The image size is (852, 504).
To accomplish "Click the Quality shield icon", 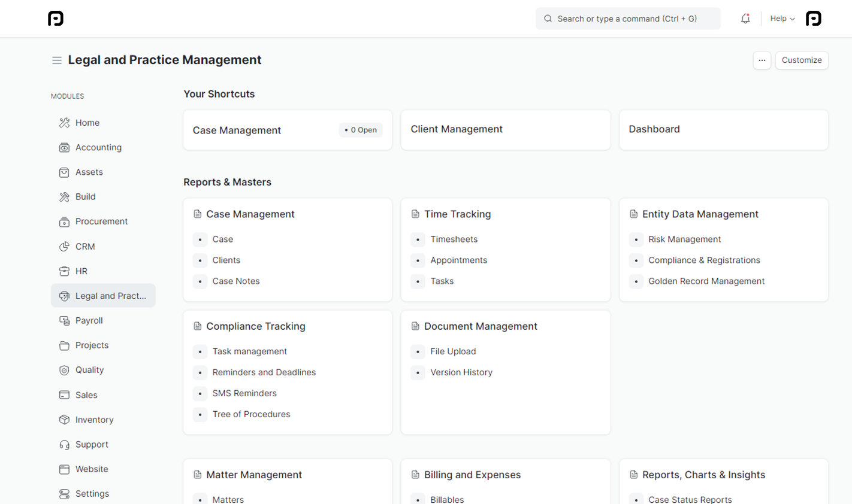I will coord(64,370).
